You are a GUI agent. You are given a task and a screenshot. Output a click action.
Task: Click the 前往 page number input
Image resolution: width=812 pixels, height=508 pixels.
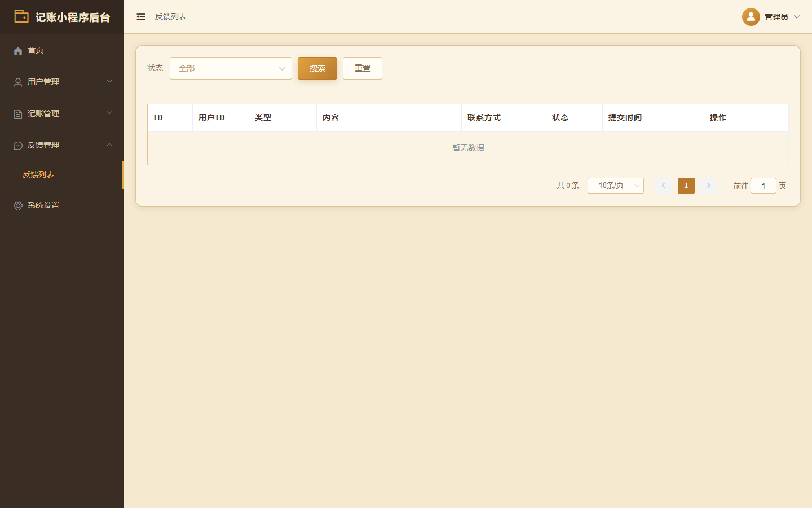(x=764, y=186)
